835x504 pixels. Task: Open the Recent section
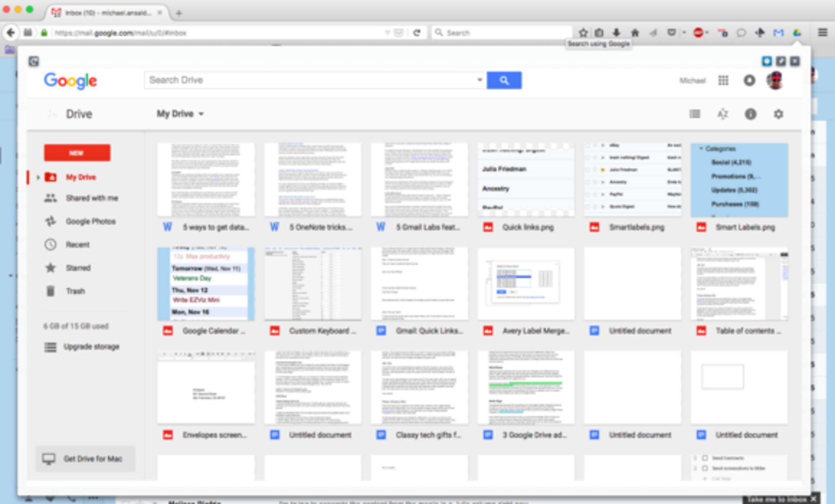tap(77, 245)
